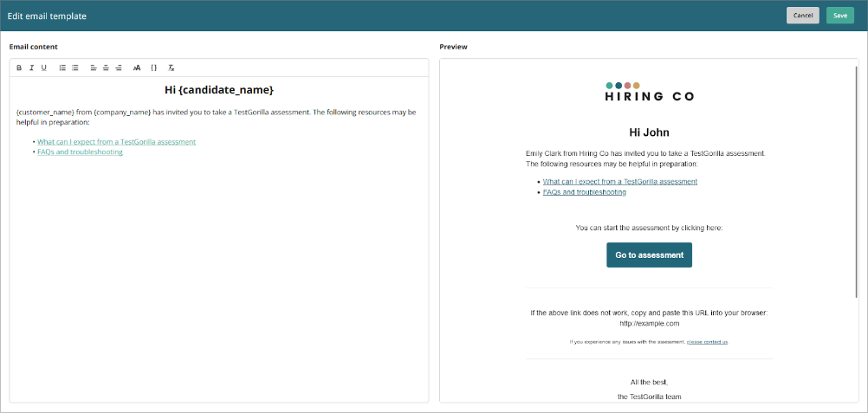Image resolution: width=868 pixels, height=413 pixels.
Task: Open the 'FAQs and troubleshooting' link in the editor
Action: click(x=81, y=152)
